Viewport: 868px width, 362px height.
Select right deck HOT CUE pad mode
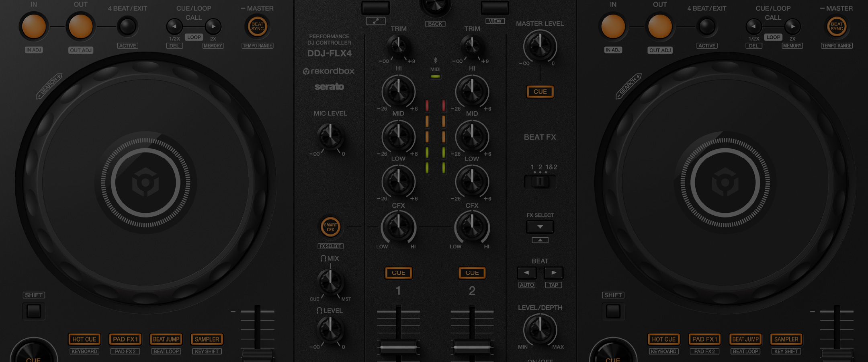(664, 339)
